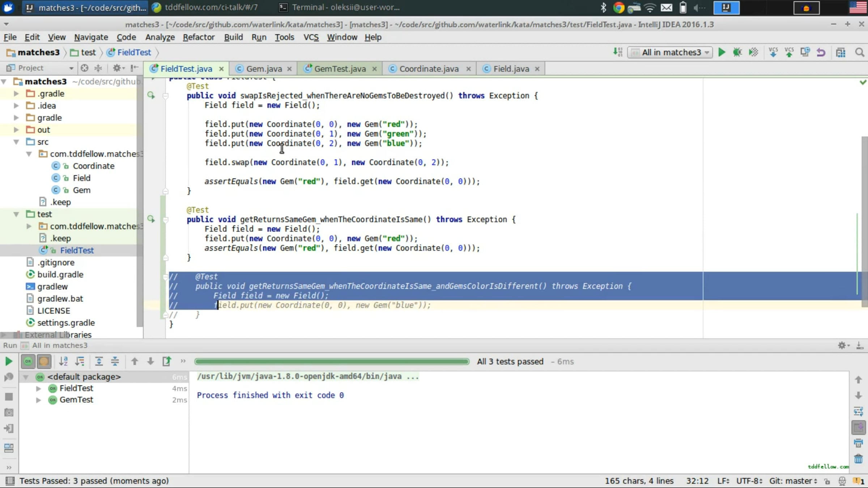Expand all test results
868x488 pixels.
(x=99, y=361)
